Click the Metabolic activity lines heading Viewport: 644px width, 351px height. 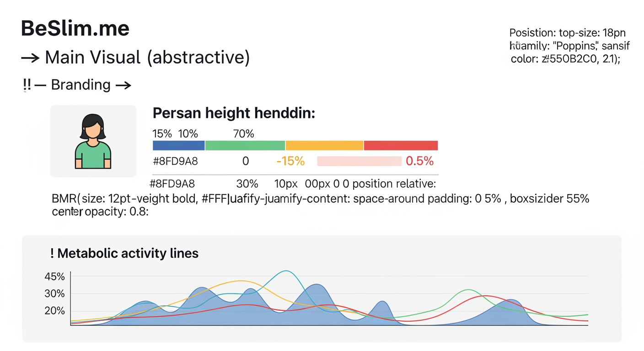point(128,253)
